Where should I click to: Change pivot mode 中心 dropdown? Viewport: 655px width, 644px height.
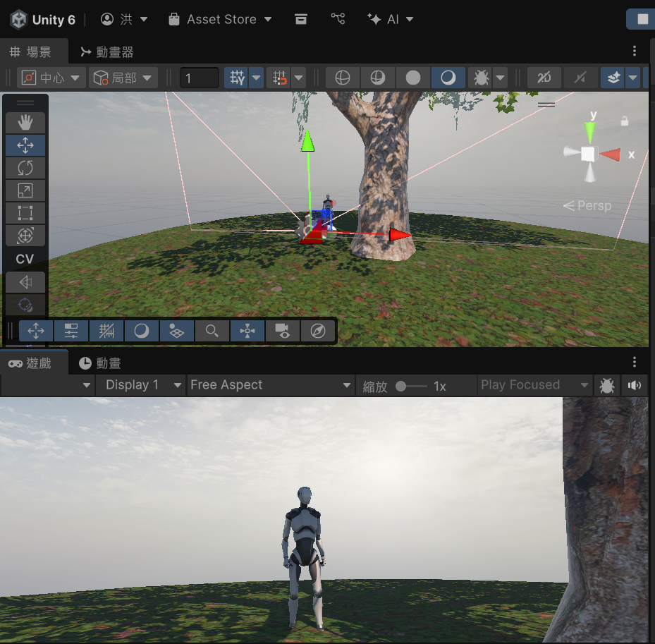coord(51,78)
